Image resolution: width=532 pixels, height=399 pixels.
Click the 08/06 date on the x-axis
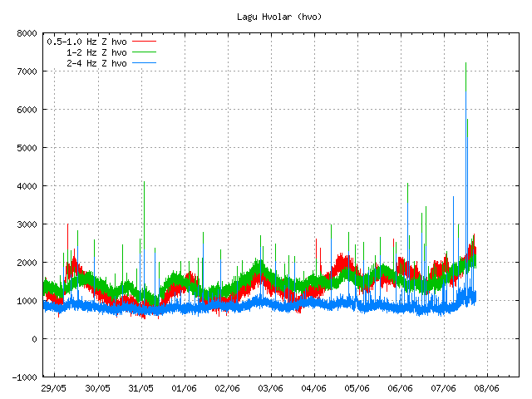487,388
